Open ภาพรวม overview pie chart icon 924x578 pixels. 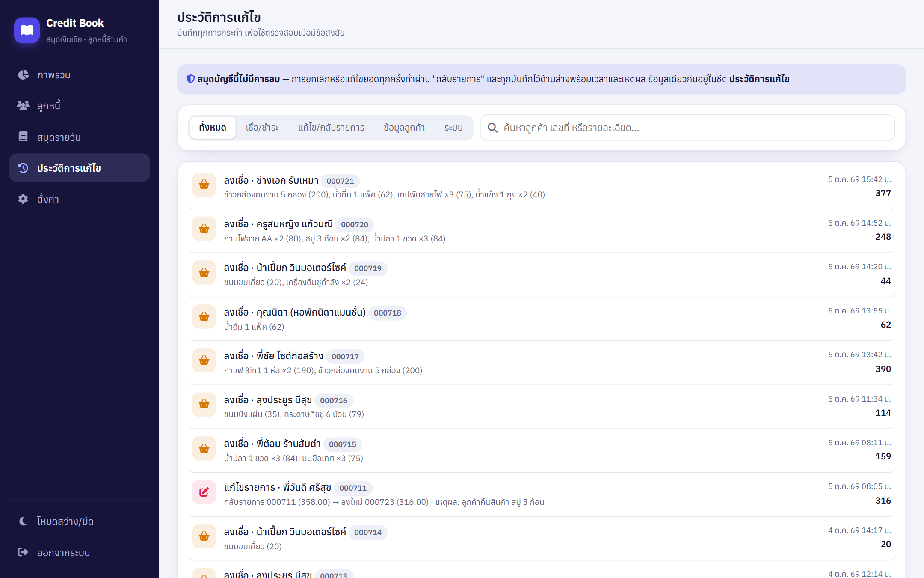point(23,75)
